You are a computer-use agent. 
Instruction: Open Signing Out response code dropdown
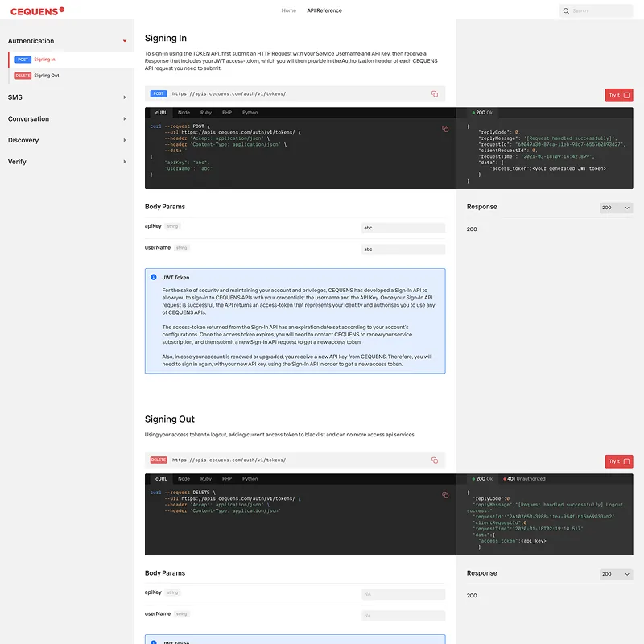(x=616, y=574)
